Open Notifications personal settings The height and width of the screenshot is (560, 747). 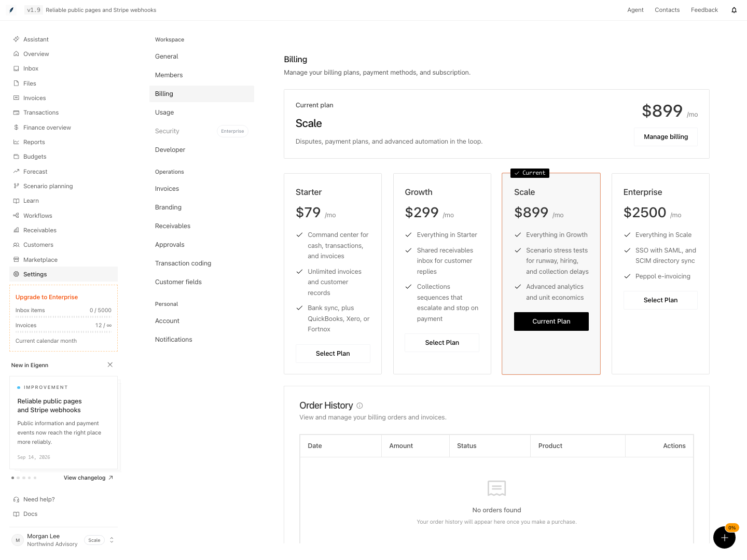202,340
